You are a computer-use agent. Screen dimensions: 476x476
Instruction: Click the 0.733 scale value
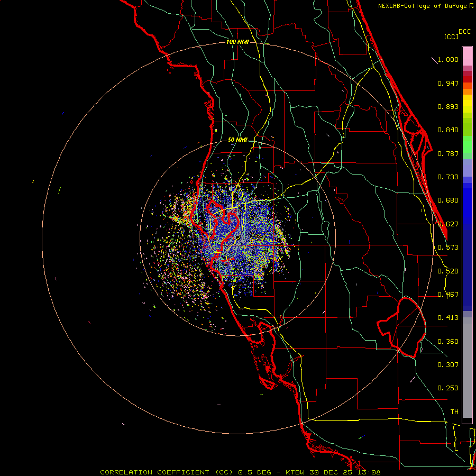pos(448,177)
